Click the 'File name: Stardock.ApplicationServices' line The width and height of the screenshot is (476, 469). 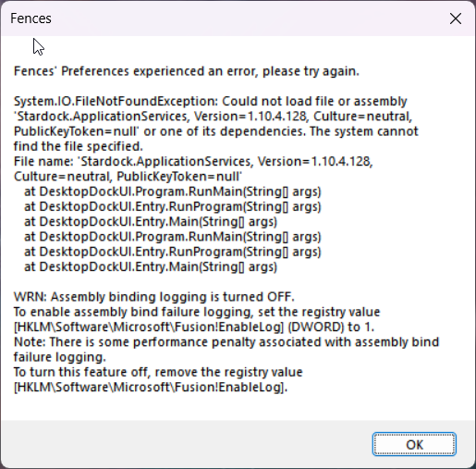pyautogui.click(x=193, y=161)
